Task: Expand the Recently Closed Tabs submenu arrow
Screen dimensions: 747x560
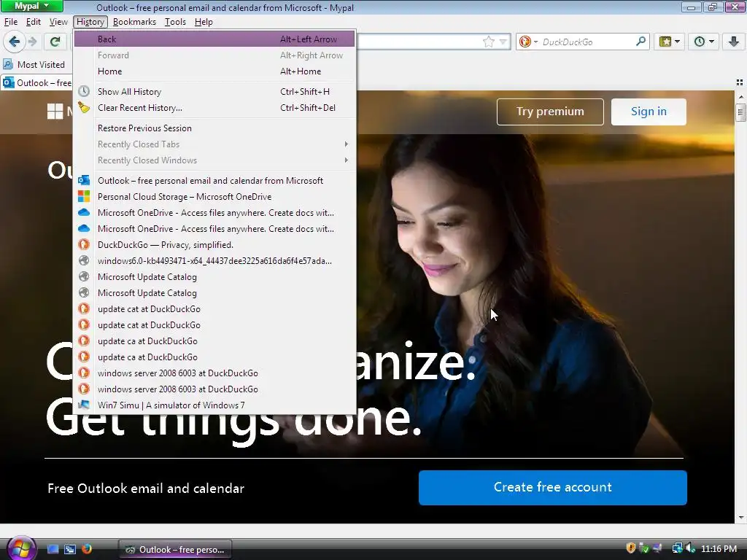Action: coord(347,144)
